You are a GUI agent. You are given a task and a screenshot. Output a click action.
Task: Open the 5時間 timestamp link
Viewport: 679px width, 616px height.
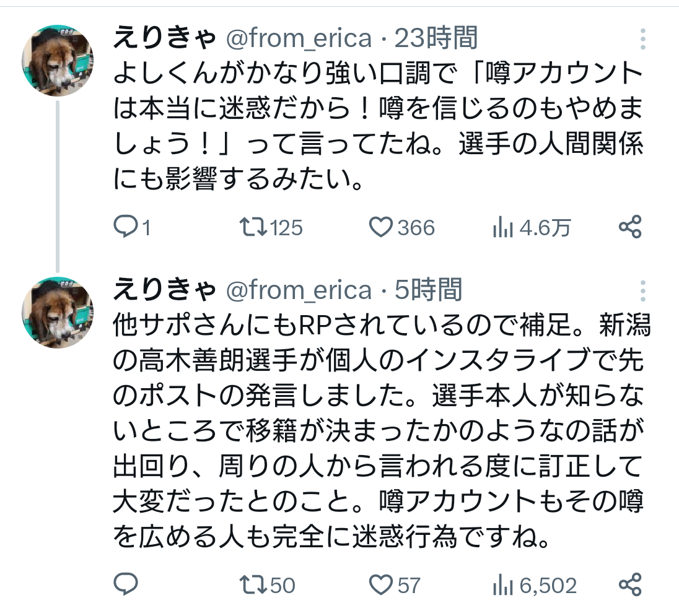point(429,290)
